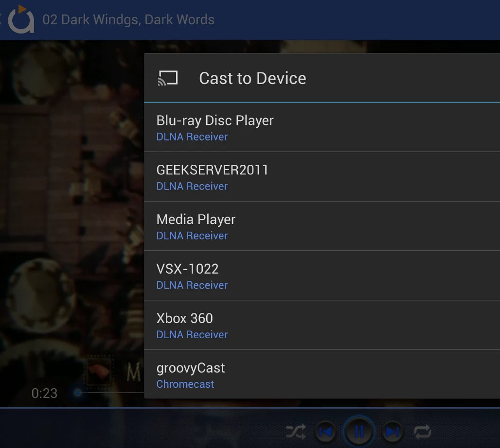Toggle repeat mode
This screenshot has width=500, height=448.
click(422, 432)
